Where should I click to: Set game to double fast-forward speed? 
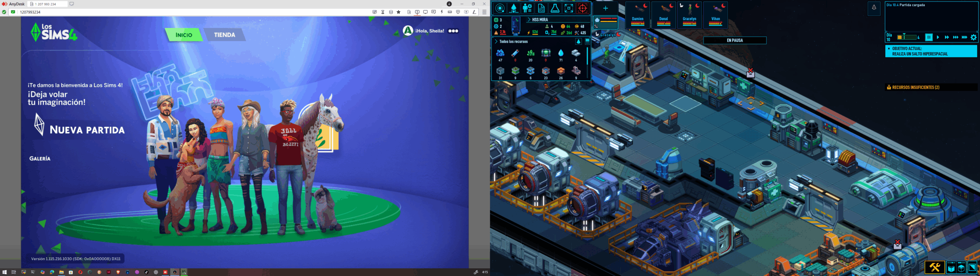(x=947, y=37)
